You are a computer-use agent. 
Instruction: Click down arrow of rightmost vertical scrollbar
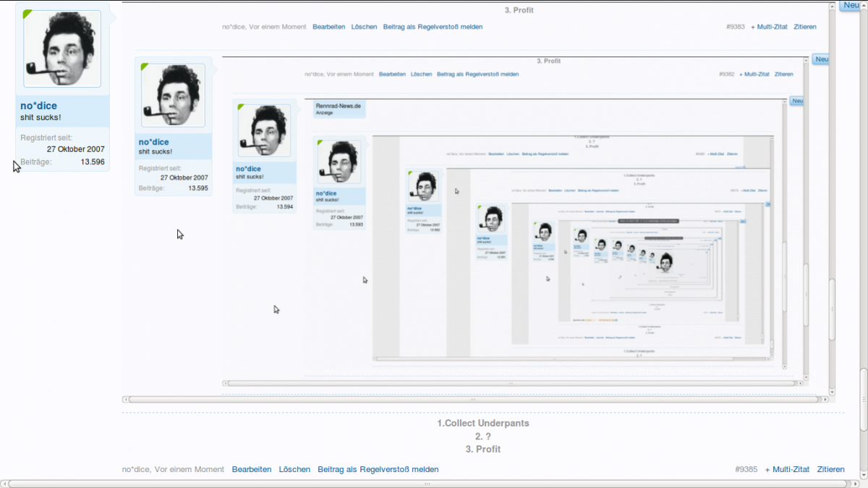(863, 474)
